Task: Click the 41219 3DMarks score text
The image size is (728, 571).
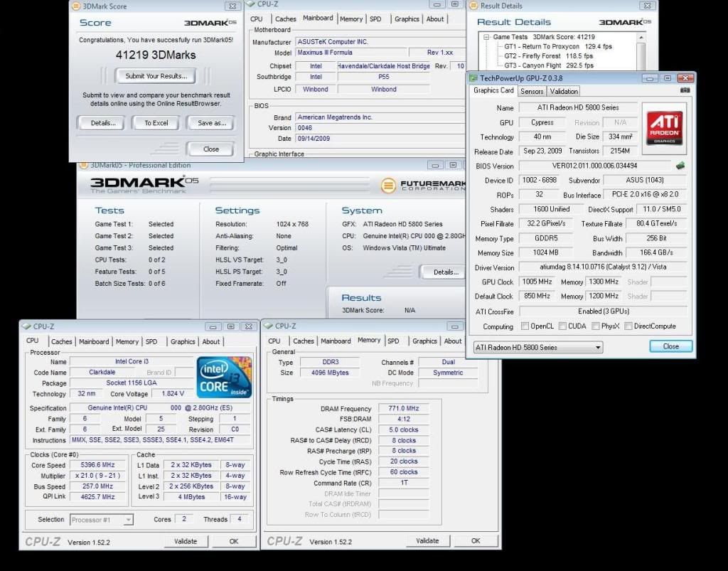Action: click(156, 55)
